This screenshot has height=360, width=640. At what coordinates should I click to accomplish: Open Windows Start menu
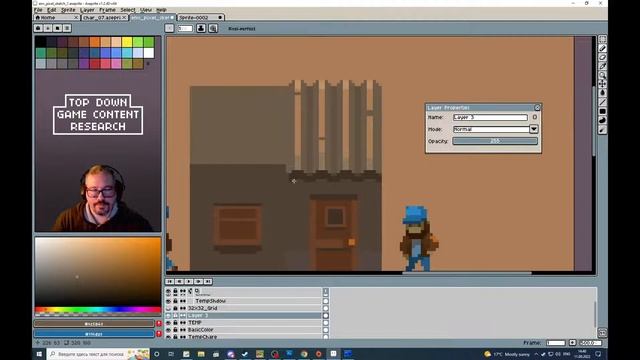(x=39, y=354)
